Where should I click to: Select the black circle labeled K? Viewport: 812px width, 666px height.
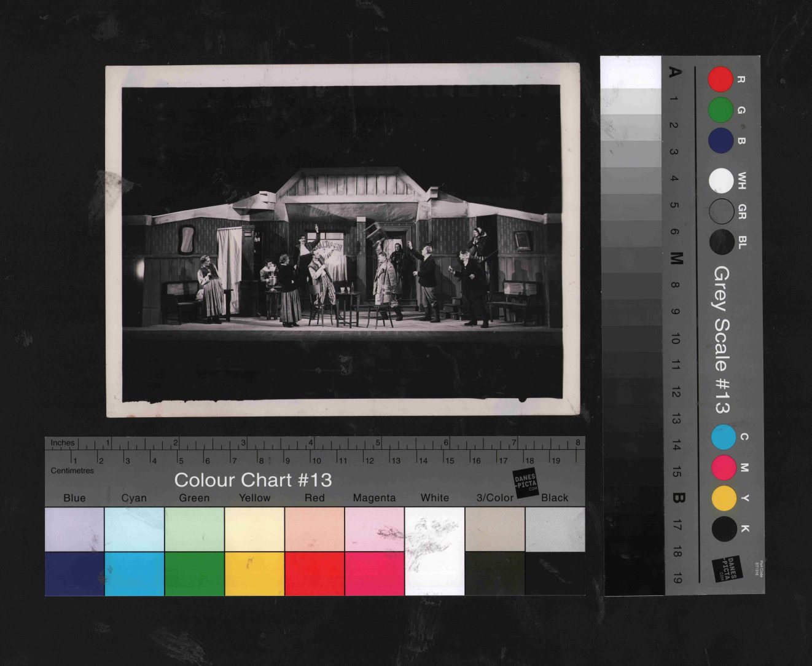point(724,529)
